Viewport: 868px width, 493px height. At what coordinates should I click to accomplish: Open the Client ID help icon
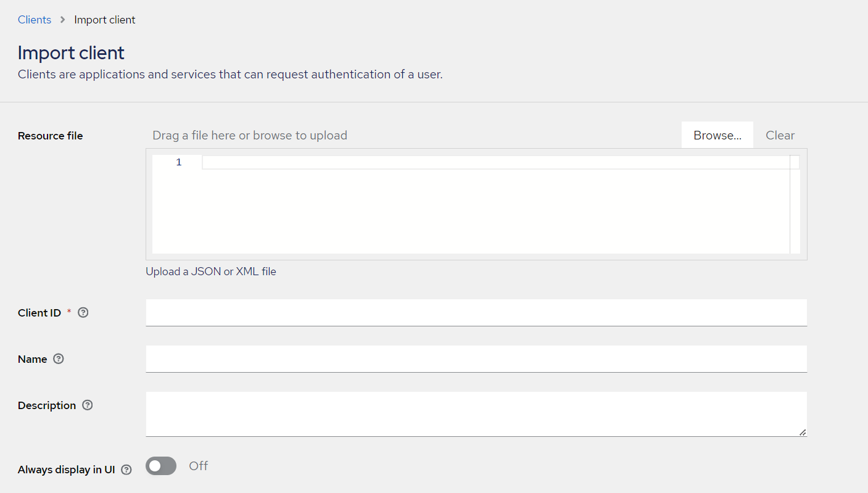(83, 313)
